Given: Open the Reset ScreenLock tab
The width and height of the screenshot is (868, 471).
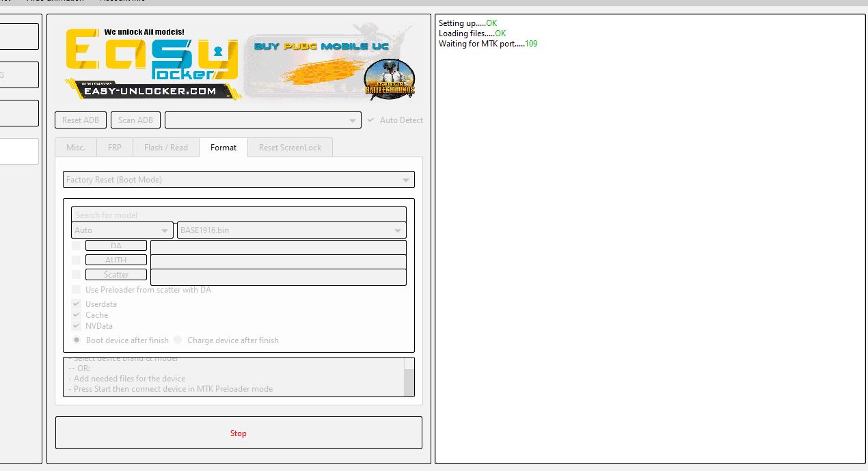Looking at the screenshot, I should click(x=290, y=147).
